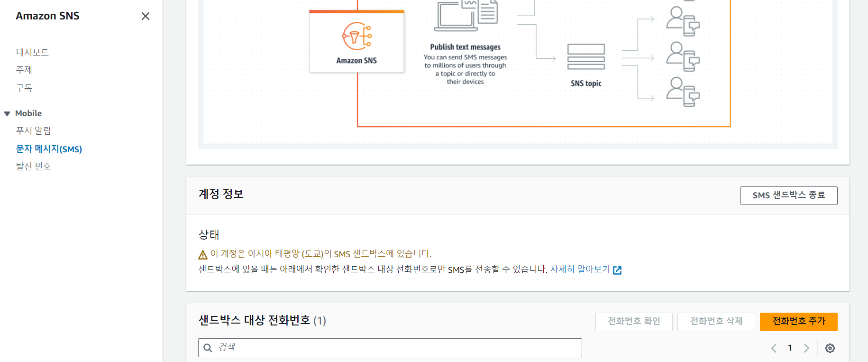
Task: Open table preferences gear icon
Action: pyautogui.click(x=830, y=348)
